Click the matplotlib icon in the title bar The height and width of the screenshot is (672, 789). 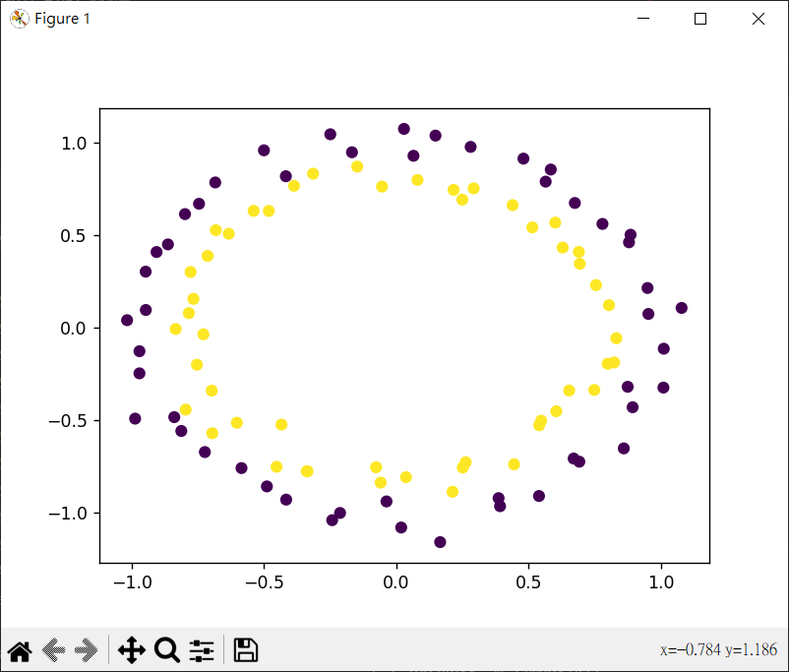(x=19, y=19)
